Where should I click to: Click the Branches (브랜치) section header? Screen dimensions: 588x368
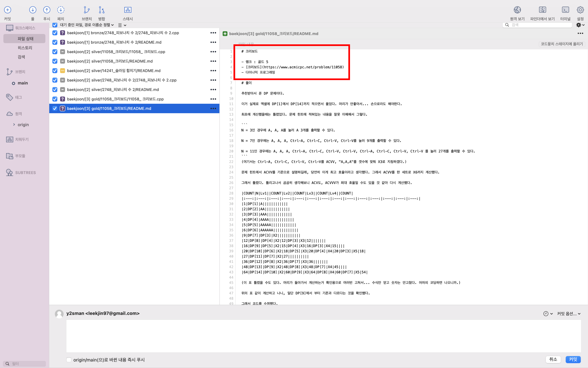click(x=20, y=72)
